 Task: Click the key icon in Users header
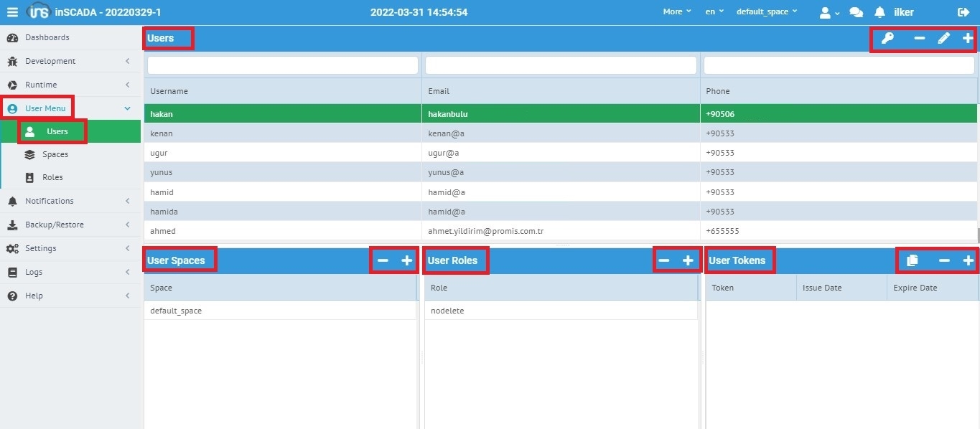pos(887,39)
